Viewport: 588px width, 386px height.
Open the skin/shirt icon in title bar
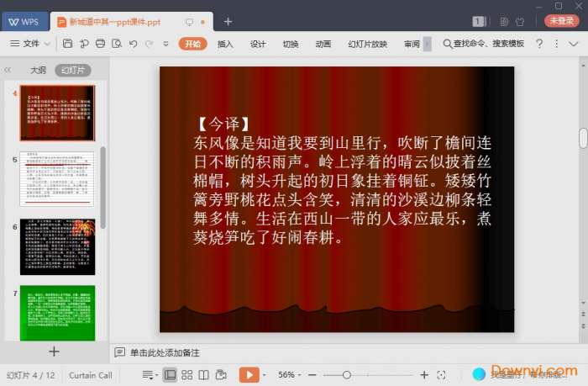tap(520, 21)
